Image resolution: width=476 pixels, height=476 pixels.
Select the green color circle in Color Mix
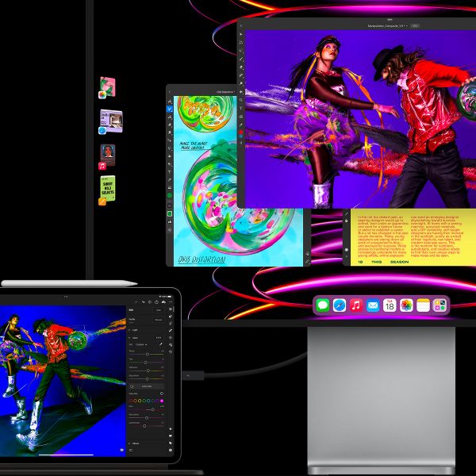144,401
